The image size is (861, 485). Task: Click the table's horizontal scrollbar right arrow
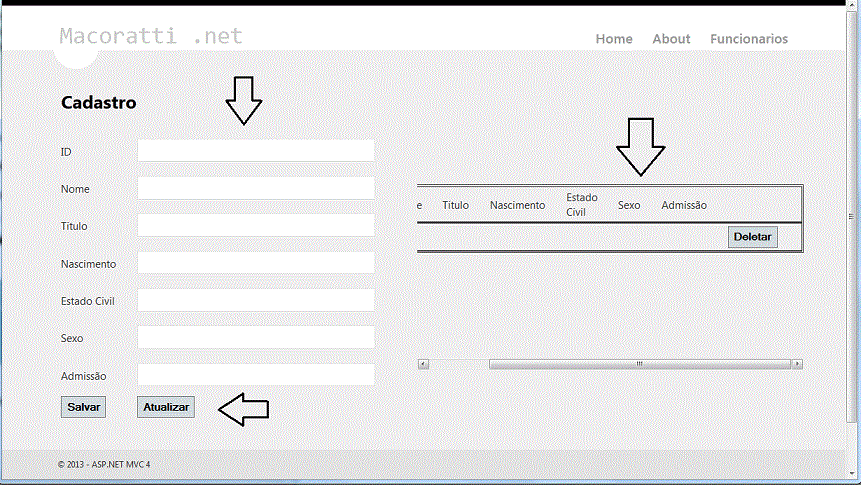797,364
